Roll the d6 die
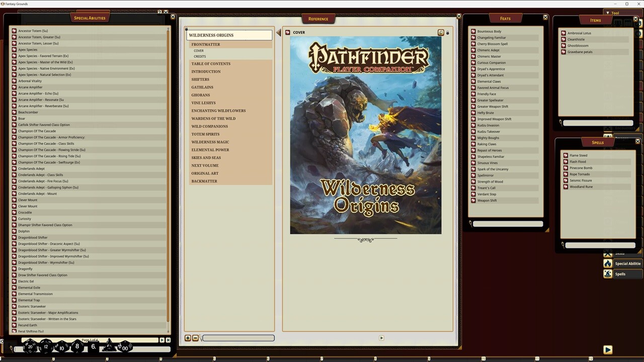This screenshot has height=362, width=644. click(x=93, y=347)
